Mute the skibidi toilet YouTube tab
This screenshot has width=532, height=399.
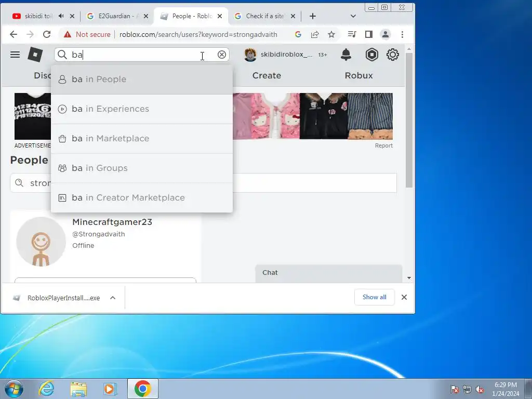(61, 16)
